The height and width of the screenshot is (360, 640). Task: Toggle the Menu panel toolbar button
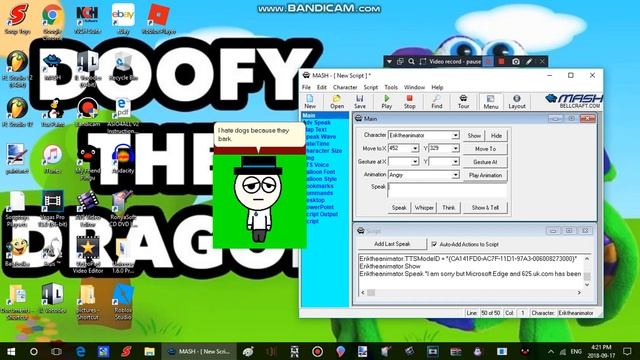coord(491,102)
